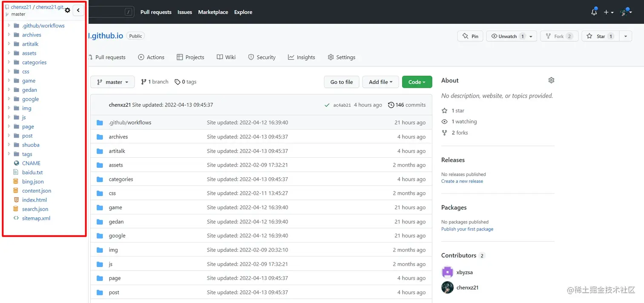The image size is (644, 303).
Task: Open the post folder in the file list
Action: [x=114, y=292]
